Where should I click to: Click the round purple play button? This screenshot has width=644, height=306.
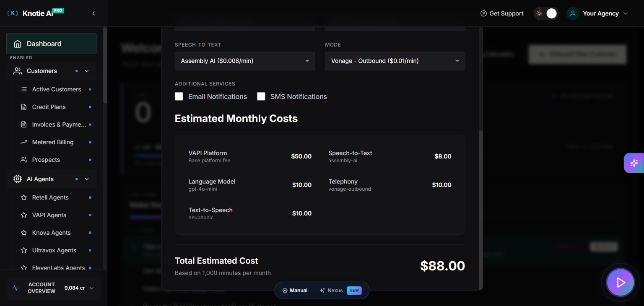(621, 283)
